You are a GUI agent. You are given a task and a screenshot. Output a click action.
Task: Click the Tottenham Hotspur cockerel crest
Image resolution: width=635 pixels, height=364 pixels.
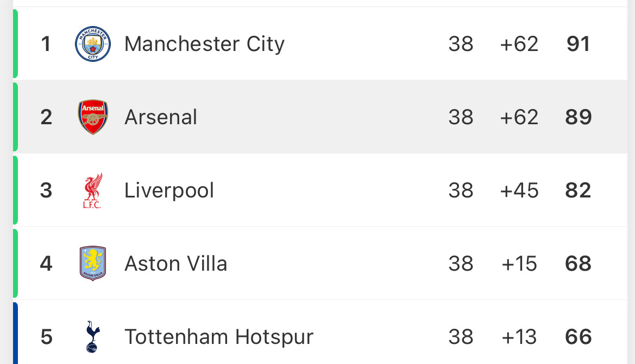93,336
